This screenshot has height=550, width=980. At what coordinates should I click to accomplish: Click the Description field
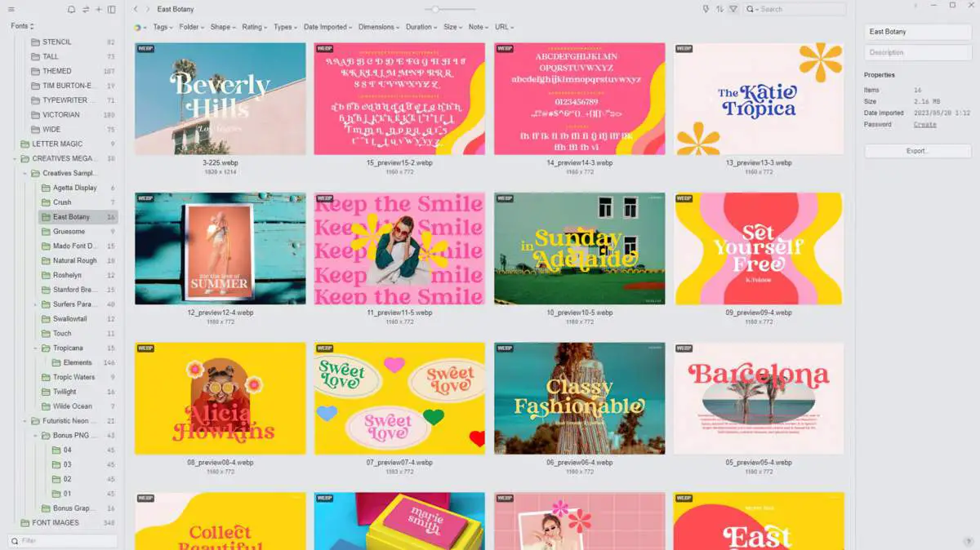[918, 52]
